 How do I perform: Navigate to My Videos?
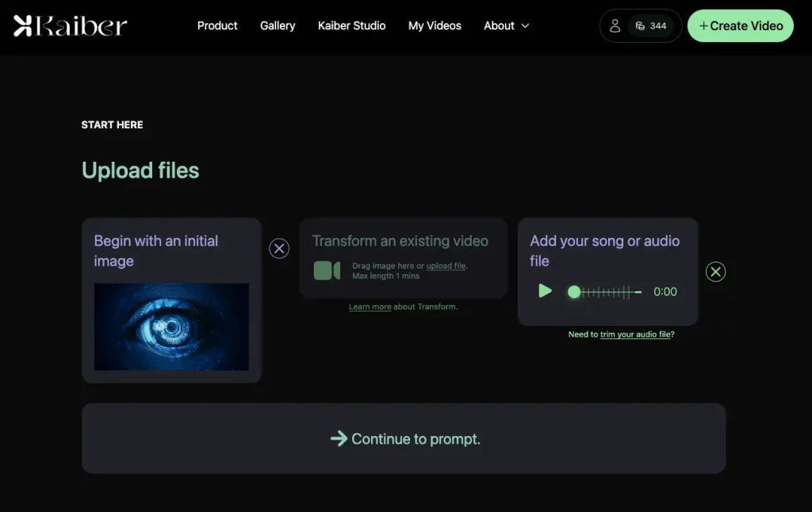click(x=435, y=26)
